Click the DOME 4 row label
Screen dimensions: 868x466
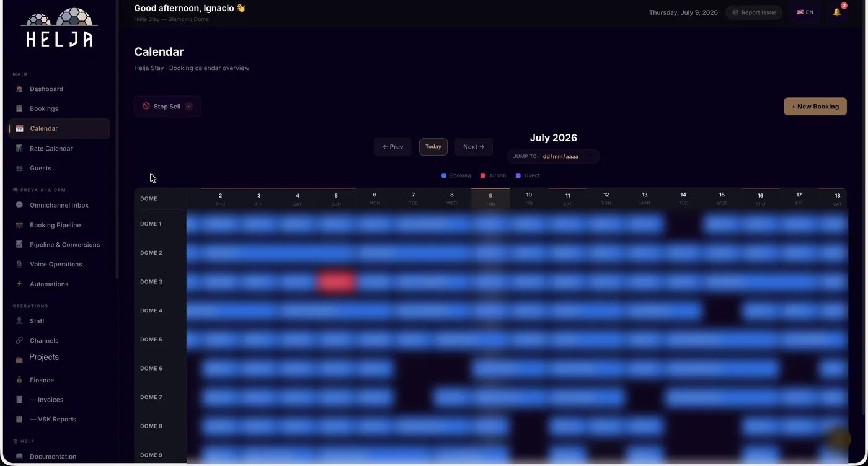click(x=151, y=310)
